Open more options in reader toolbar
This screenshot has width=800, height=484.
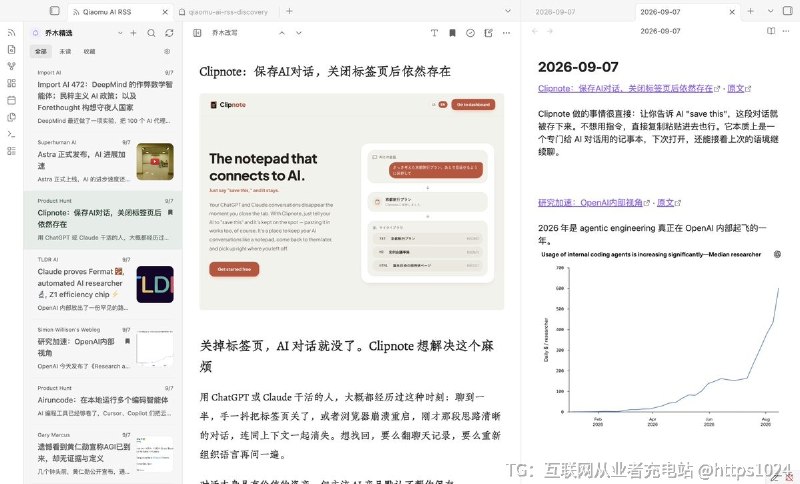506,33
